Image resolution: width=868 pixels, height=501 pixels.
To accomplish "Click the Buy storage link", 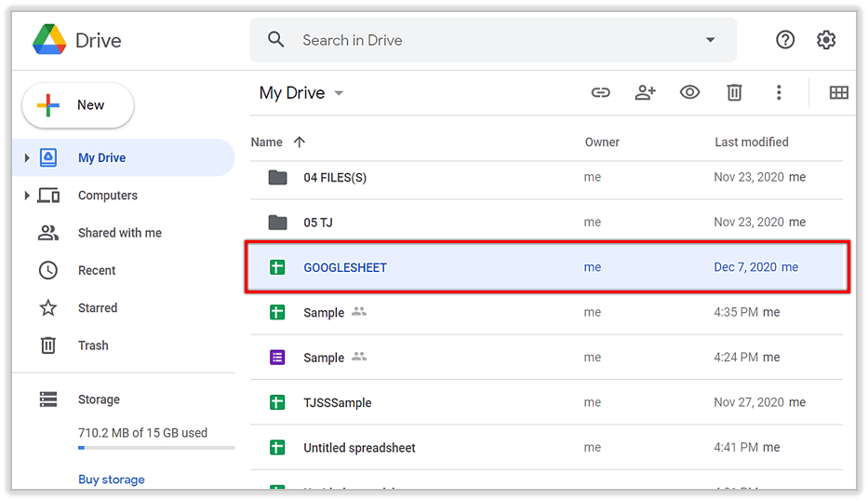I will pyautogui.click(x=111, y=480).
